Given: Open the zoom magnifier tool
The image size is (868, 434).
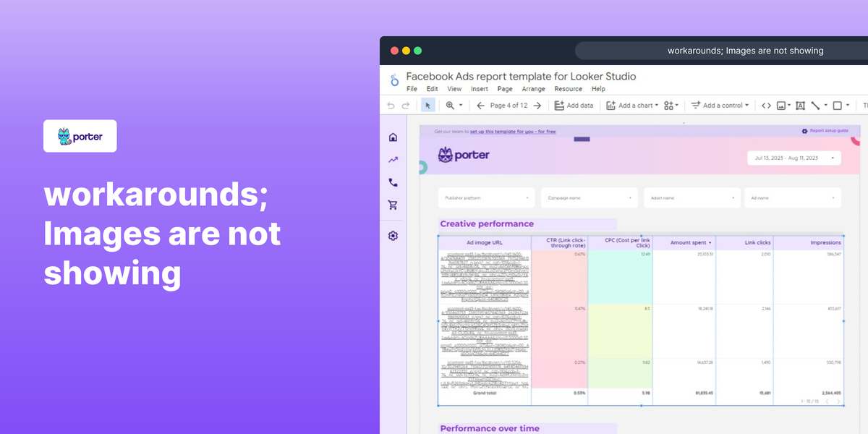Looking at the screenshot, I should coord(450,105).
